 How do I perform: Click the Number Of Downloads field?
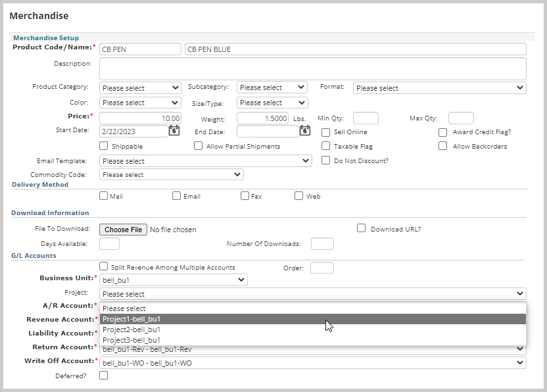tap(322, 243)
